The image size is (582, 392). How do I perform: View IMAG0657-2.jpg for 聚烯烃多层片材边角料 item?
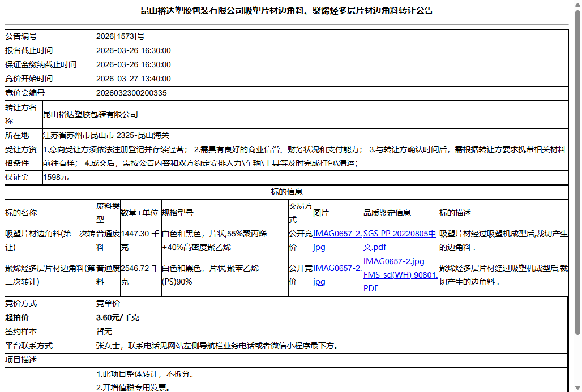tap(335, 269)
